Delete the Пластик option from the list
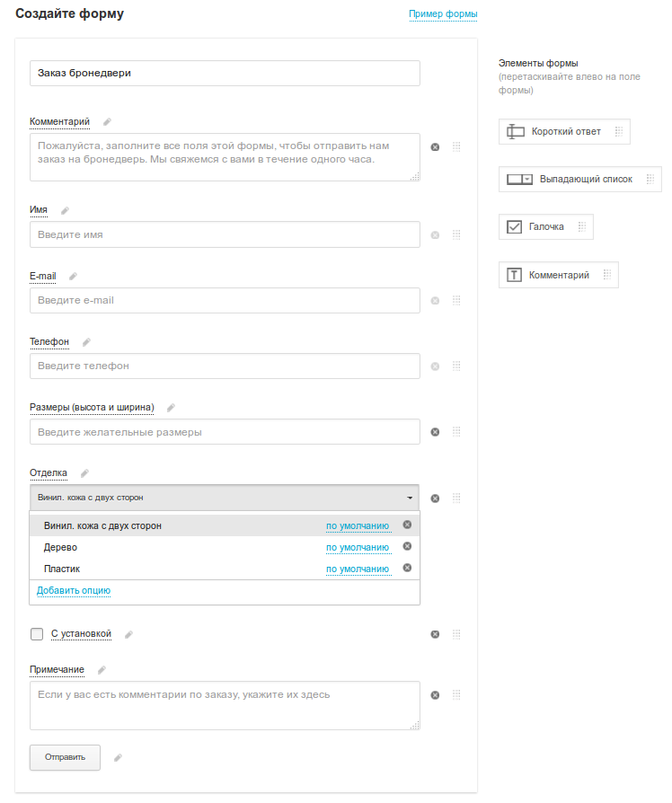This screenshot has width=672, height=803. click(407, 568)
